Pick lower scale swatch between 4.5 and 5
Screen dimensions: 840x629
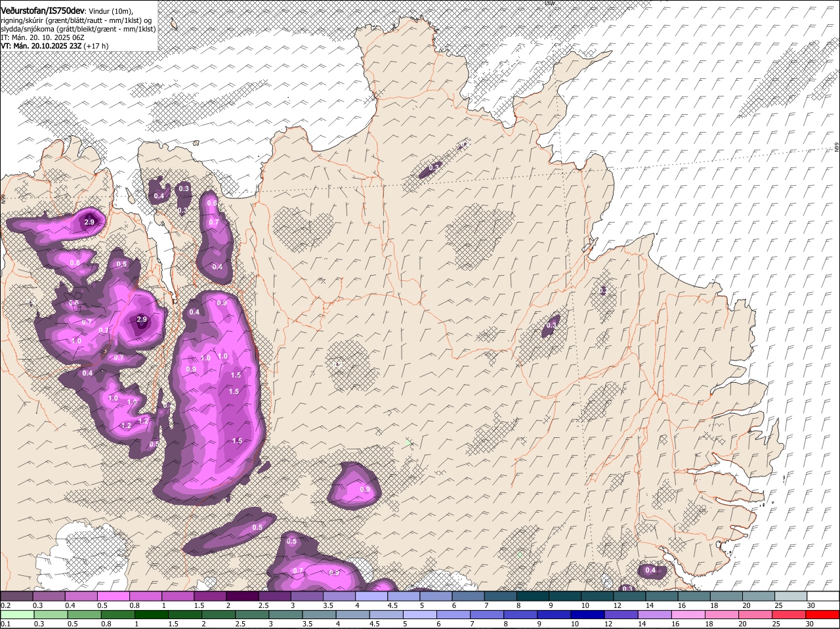click(x=386, y=615)
